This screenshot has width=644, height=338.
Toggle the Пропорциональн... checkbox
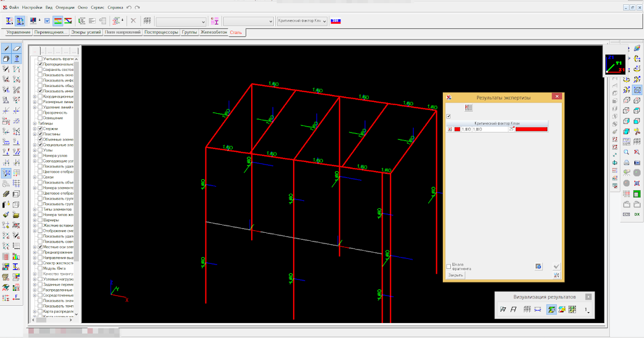click(40, 64)
